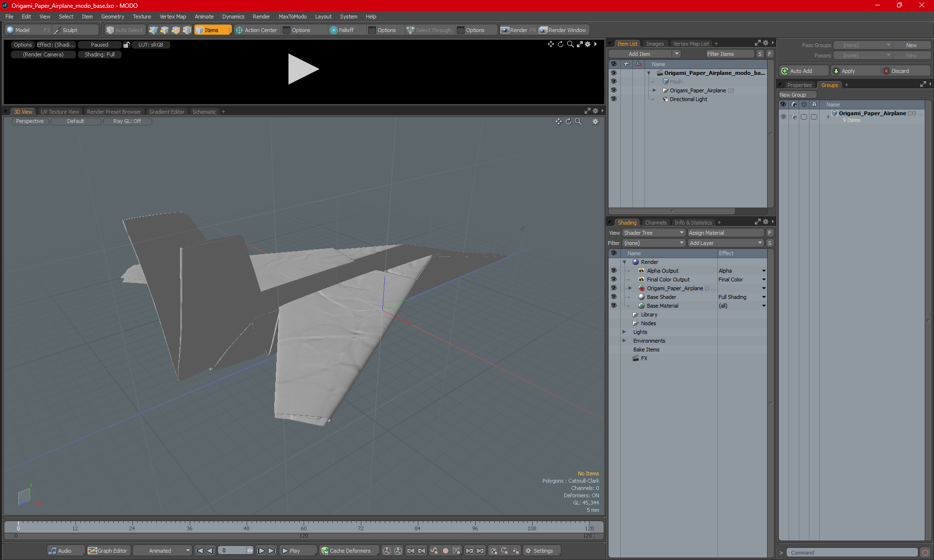
Task: Step to next frame
Action: point(261,551)
